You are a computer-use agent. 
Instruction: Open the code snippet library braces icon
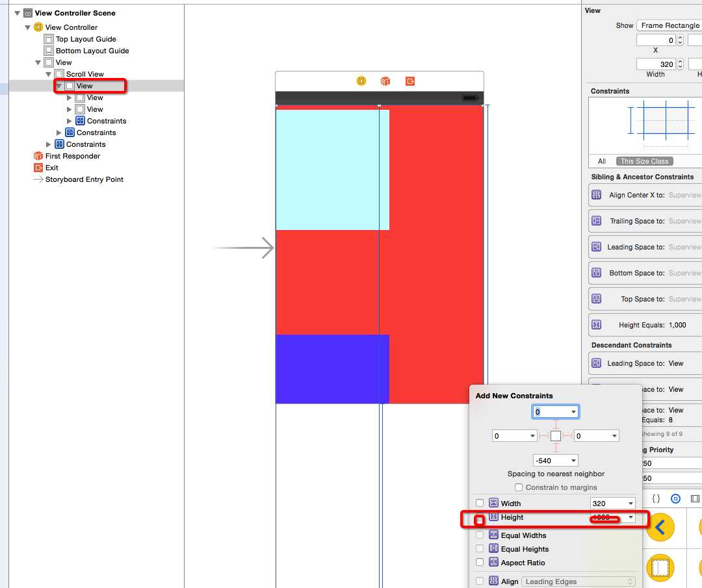(x=656, y=498)
